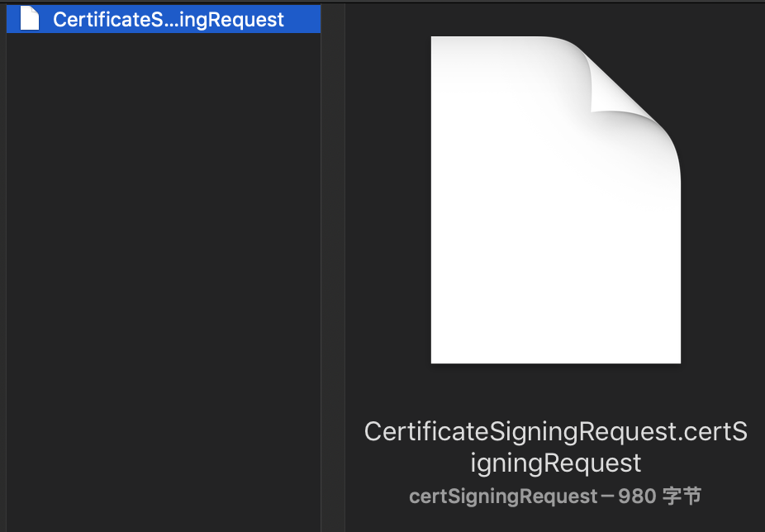Screen dimensions: 765x532
Task: Click the left gutter beside the file column
Action: (3, 266)
